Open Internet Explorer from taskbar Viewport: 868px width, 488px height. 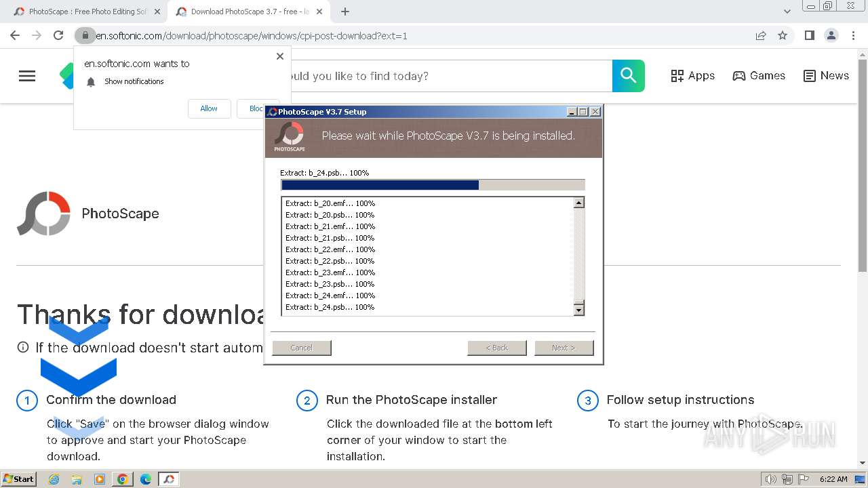tap(54, 479)
